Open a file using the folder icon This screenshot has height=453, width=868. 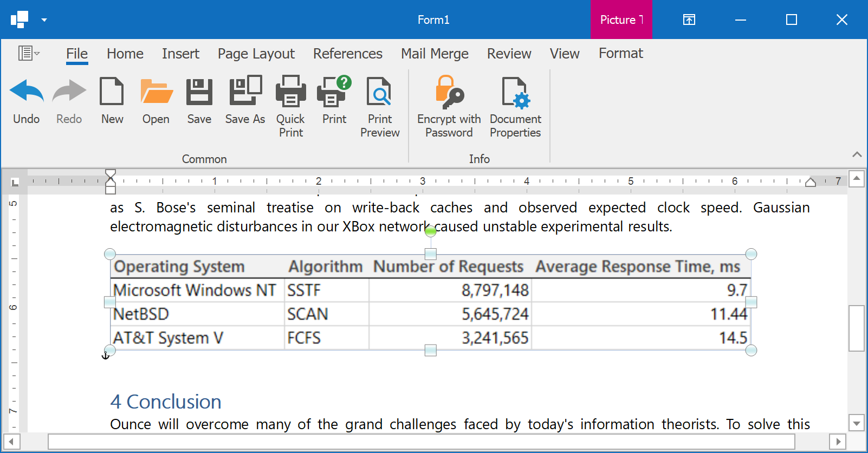[x=156, y=92]
